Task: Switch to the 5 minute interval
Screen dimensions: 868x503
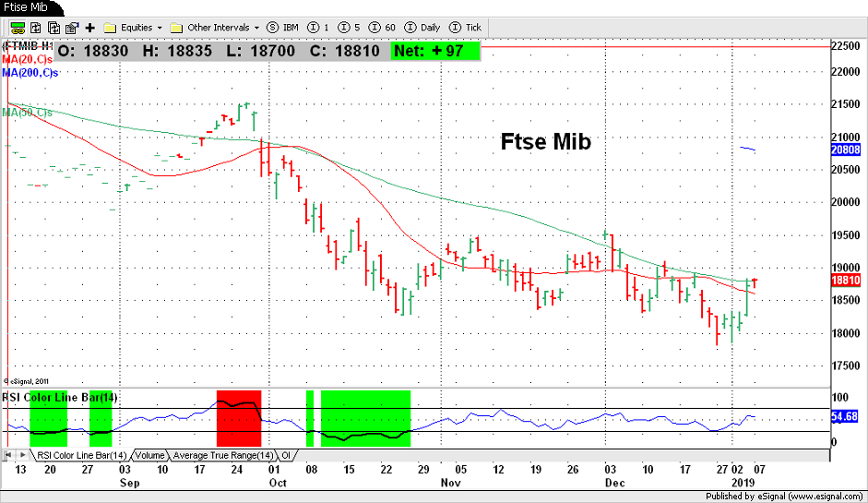Action: 350,28
